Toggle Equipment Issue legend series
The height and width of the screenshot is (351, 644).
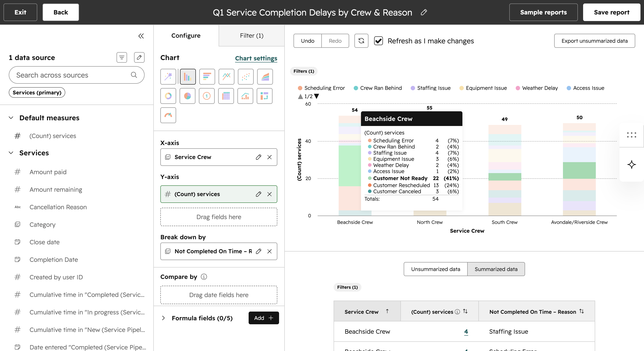coord(483,88)
